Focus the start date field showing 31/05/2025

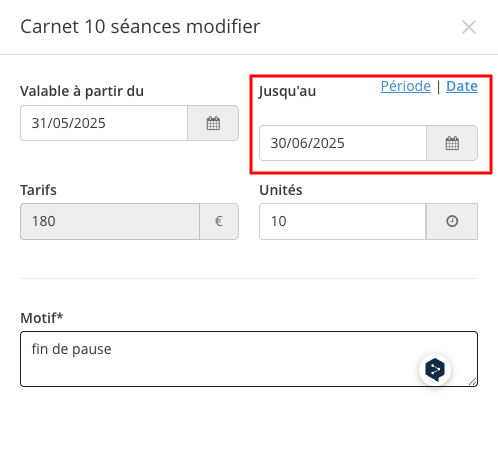[x=104, y=123]
